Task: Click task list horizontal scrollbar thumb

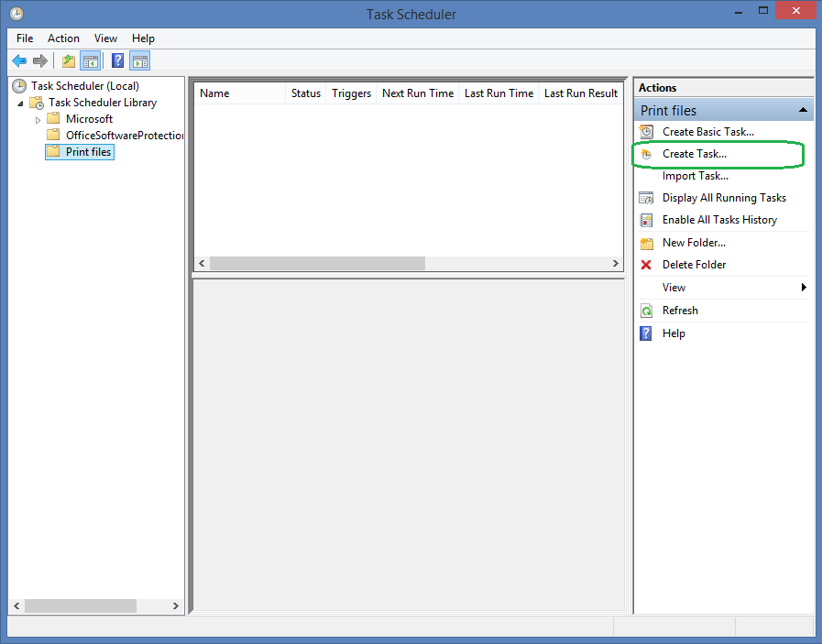Action: pyautogui.click(x=317, y=263)
